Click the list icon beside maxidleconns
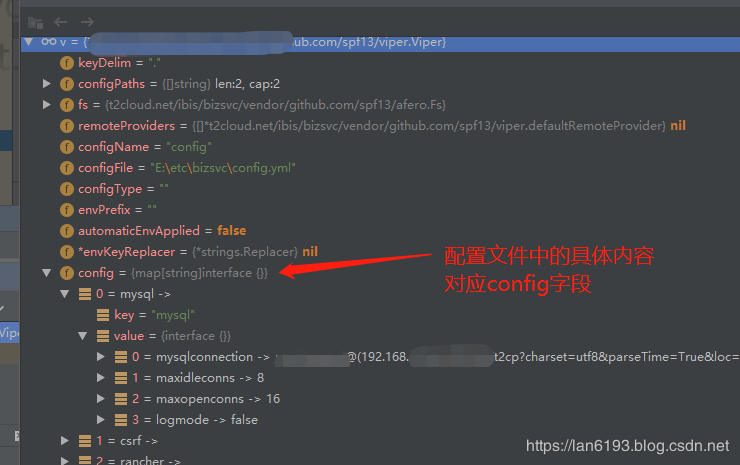This screenshot has width=740, height=465. [121, 378]
